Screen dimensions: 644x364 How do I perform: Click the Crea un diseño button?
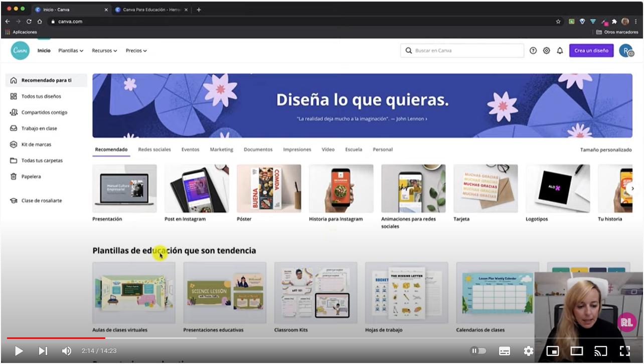click(591, 51)
